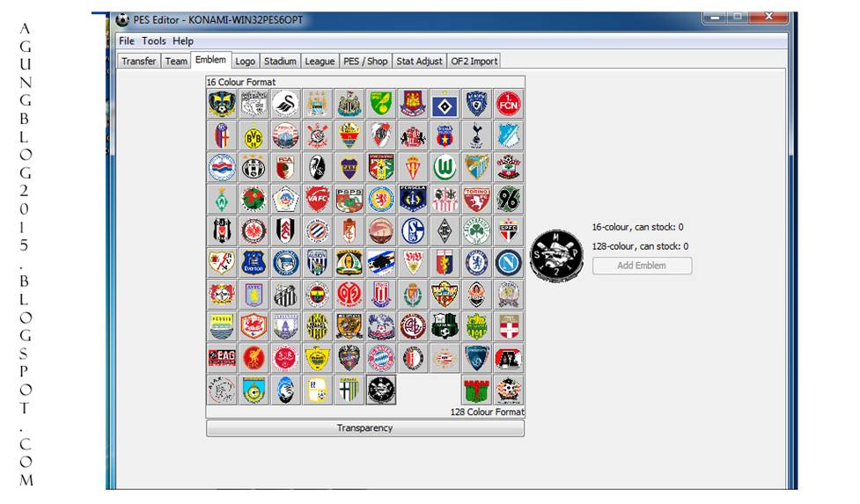Select the green Wolfsburg W emblem

[445, 167]
